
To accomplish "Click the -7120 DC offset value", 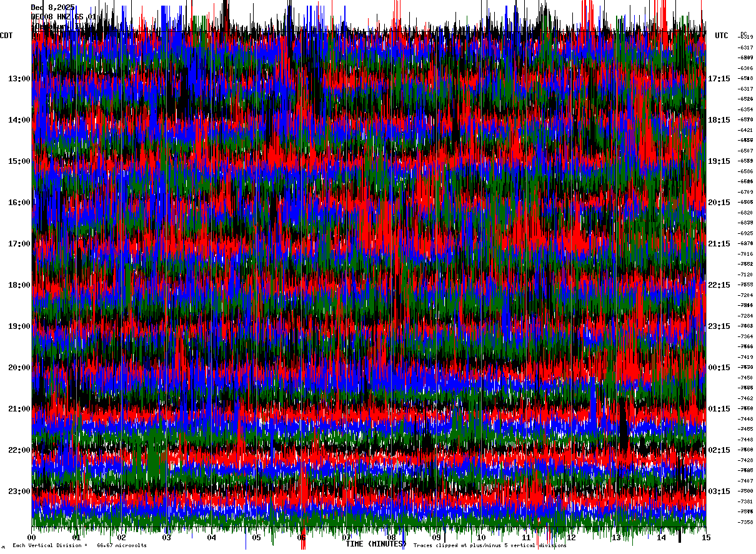I will pyautogui.click(x=745, y=274).
